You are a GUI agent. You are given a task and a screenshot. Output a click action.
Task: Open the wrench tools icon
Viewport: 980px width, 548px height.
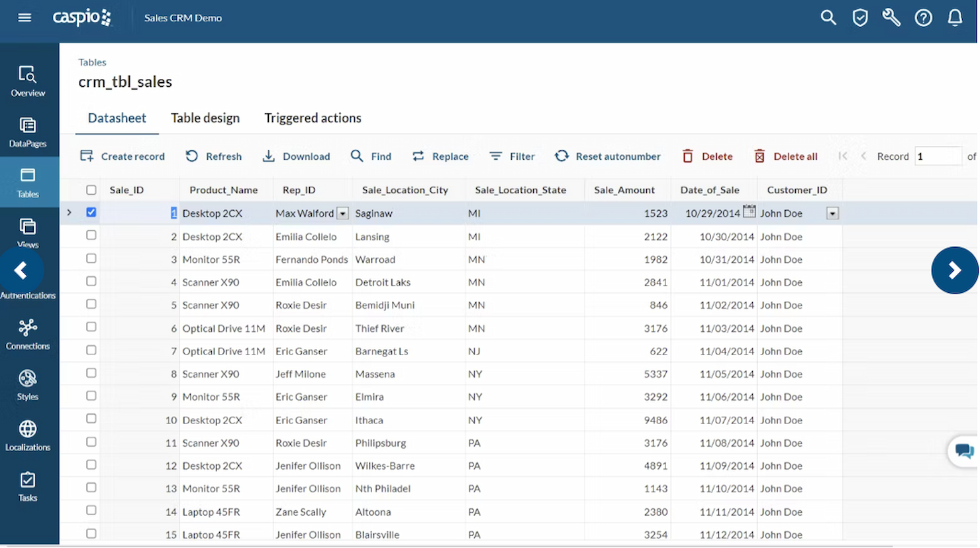click(891, 18)
